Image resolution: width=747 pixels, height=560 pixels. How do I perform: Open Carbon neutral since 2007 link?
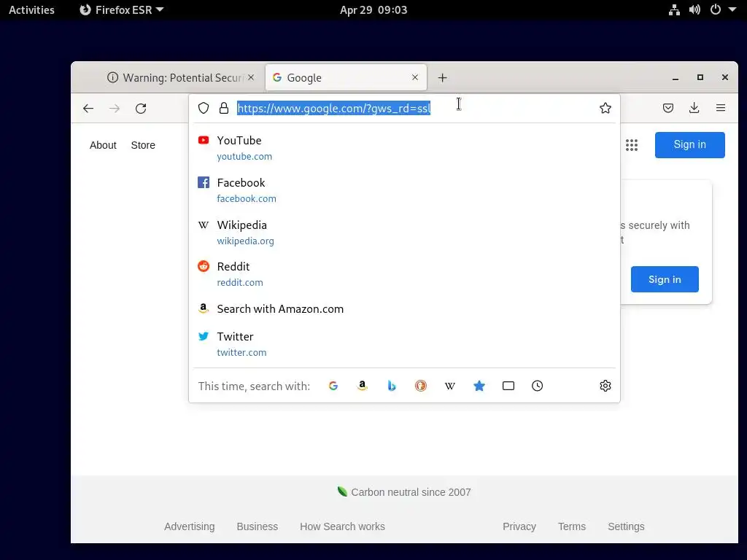tap(404, 492)
